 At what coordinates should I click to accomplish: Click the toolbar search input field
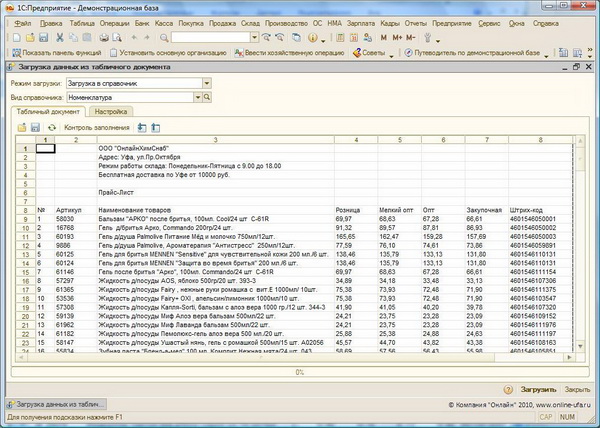(210, 37)
